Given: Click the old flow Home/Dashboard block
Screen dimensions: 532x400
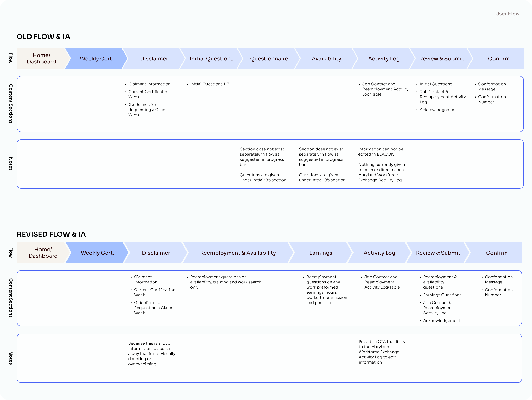Looking at the screenshot, I should point(41,58).
